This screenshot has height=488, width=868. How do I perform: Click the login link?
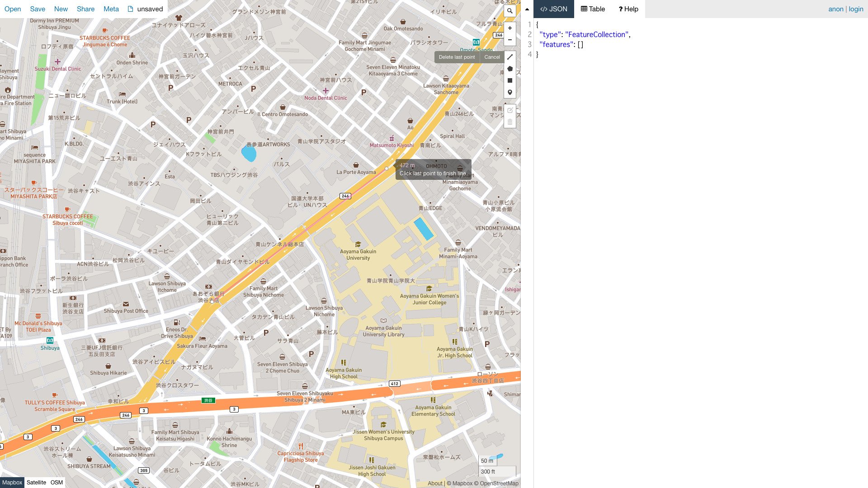click(x=856, y=9)
